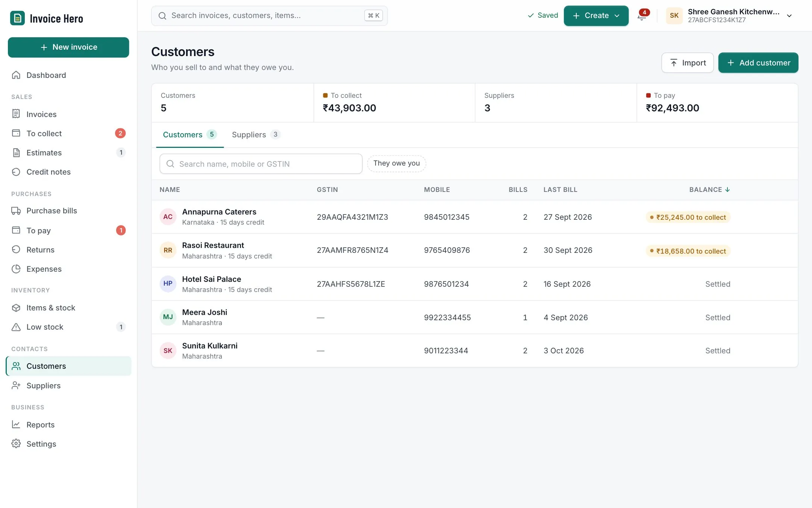
Task: Click the ₹25,245.00 to collect balance badge
Action: [688, 217]
